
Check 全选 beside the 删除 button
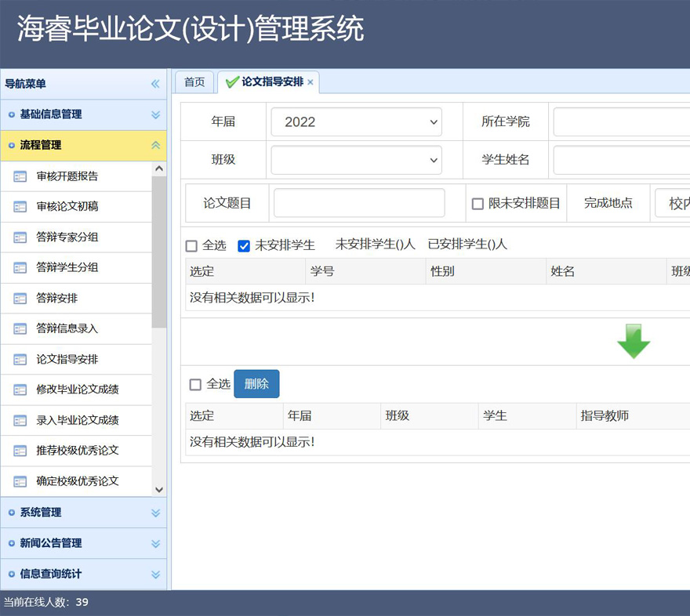point(195,385)
